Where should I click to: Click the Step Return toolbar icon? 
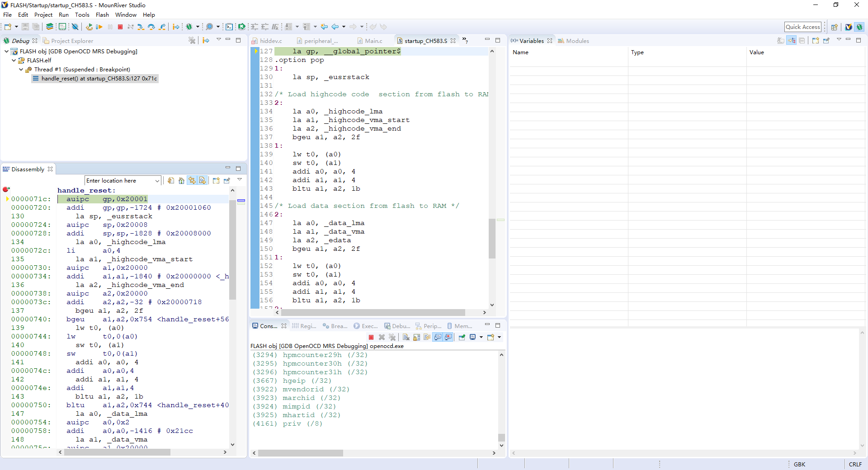point(162,27)
